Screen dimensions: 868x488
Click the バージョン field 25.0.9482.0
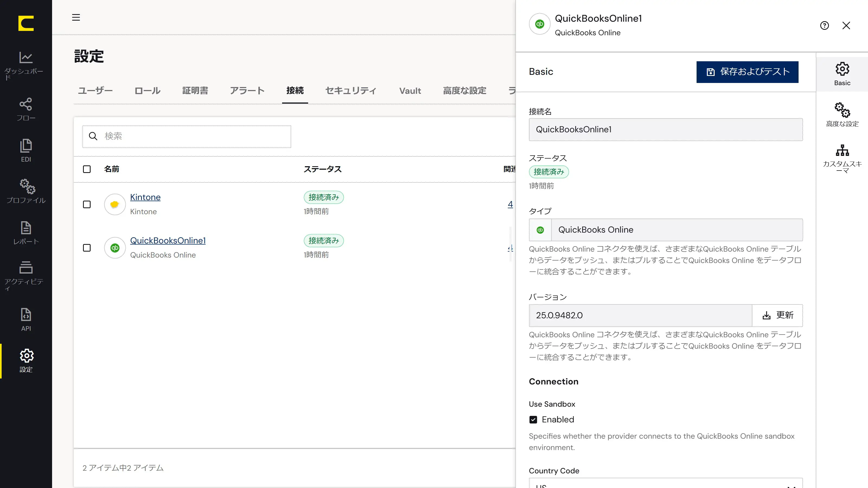(x=640, y=315)
